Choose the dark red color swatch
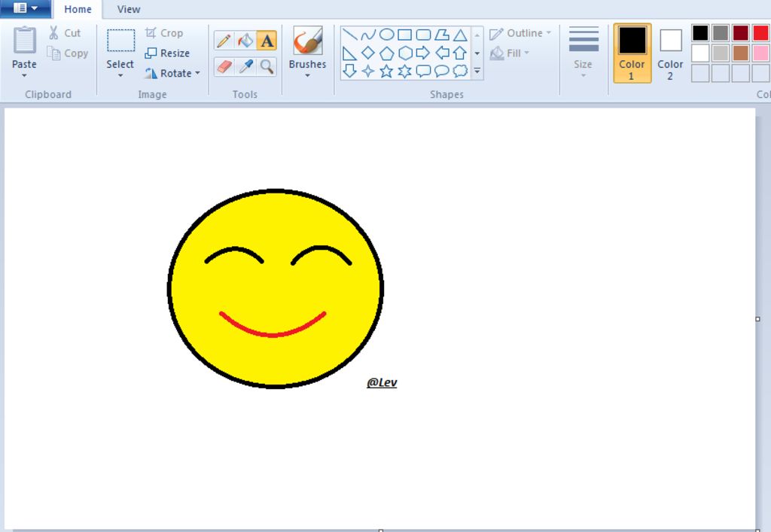This screenshot has width=771, height=532. click(x=741, y=33)
